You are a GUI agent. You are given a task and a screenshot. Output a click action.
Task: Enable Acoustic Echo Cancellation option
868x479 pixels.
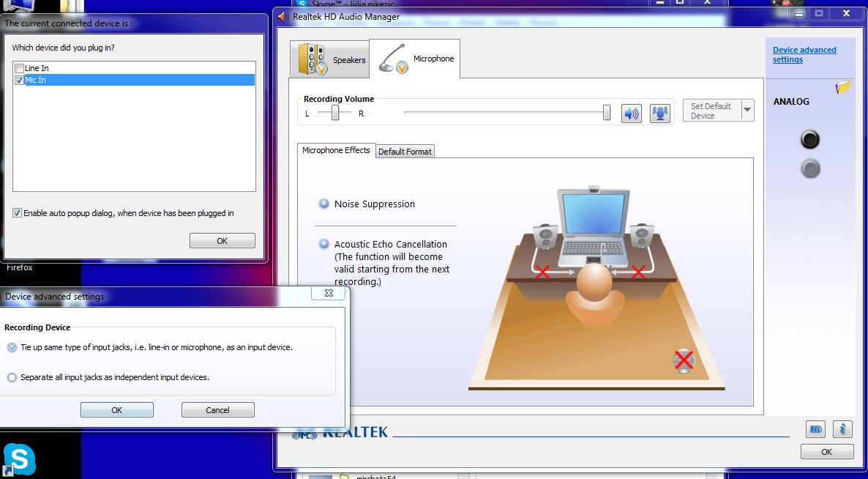pos(323,244)
